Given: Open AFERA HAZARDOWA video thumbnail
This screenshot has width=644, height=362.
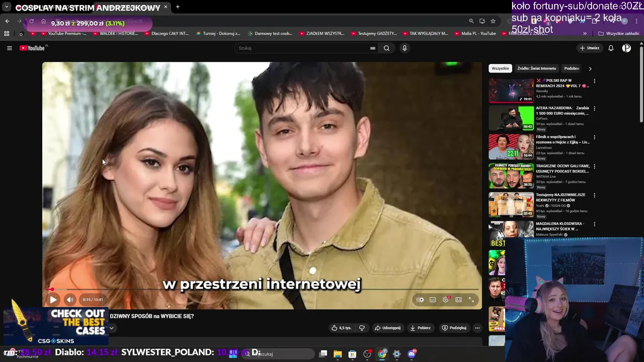Looking at the screenshot, I should click(511, 118).
